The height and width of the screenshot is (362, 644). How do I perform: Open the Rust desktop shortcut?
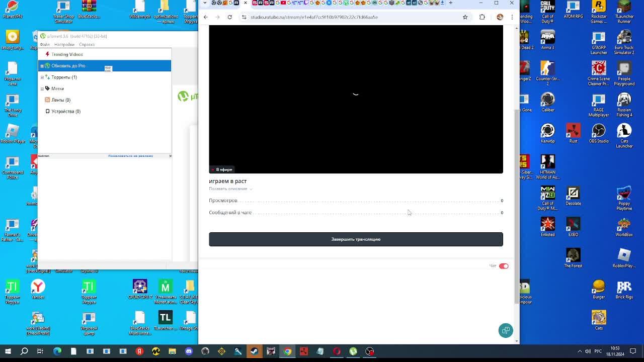tap(573, 133)
